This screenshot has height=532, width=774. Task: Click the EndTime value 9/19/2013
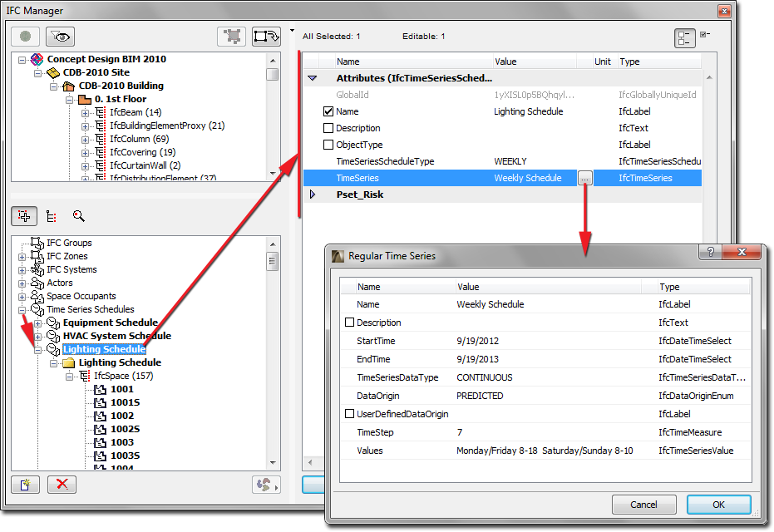click(477, 359)
